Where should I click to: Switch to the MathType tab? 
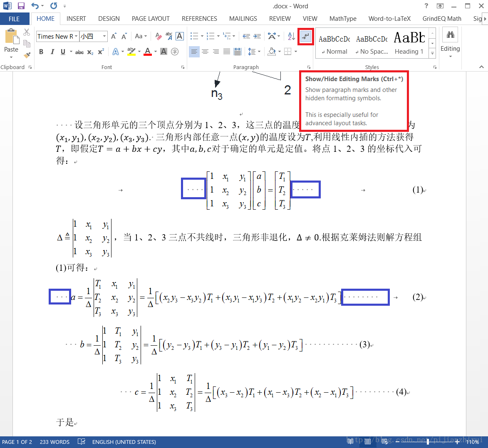point(343,19)
